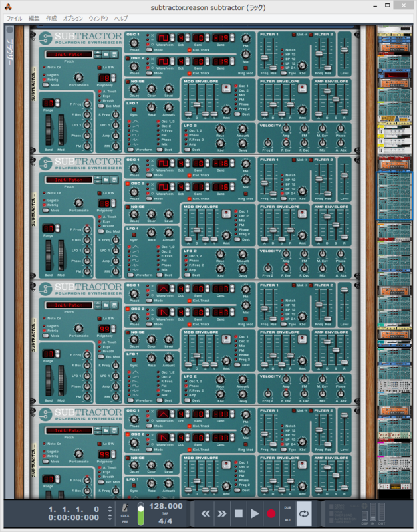
Task: Toggle LFO 1 Sync on second Subtractor
Action: pyautogui.click(x=134, y=235)
